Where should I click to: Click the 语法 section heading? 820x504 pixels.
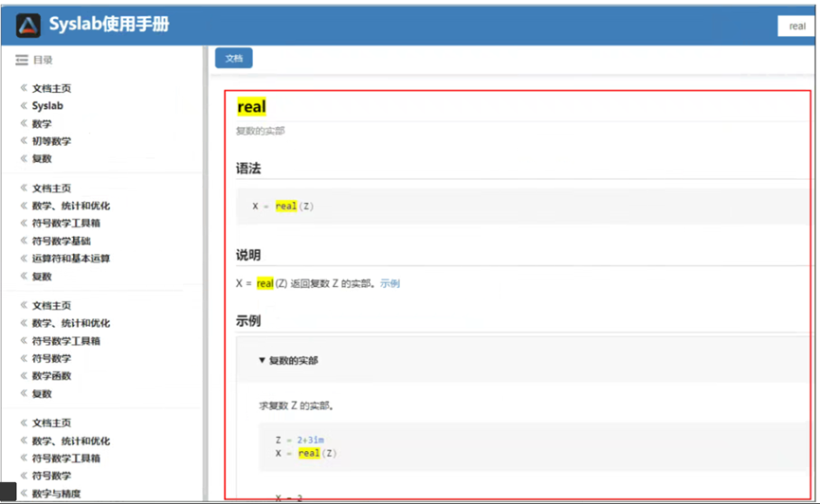click(x=247, y=169)
